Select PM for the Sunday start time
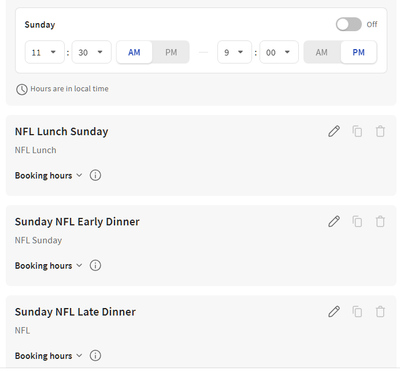Image resolution: width=400 pixels, height=371 pixels. click(x=171, y=52)
